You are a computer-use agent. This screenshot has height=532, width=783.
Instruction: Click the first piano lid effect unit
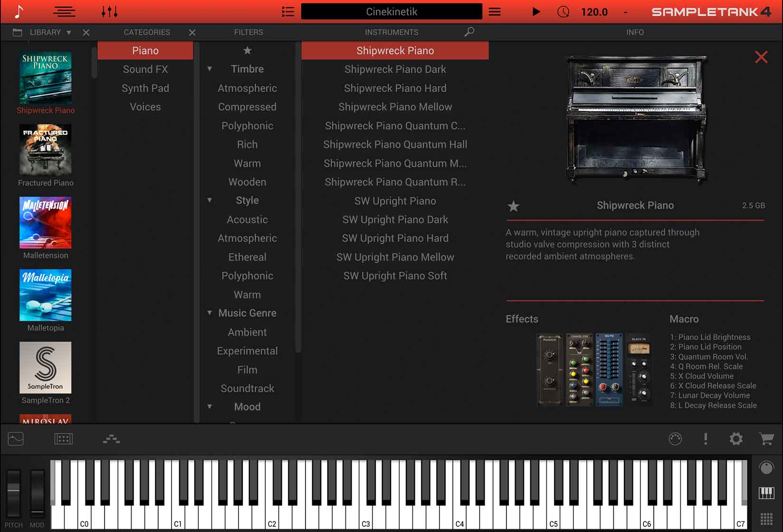point(550,370)
